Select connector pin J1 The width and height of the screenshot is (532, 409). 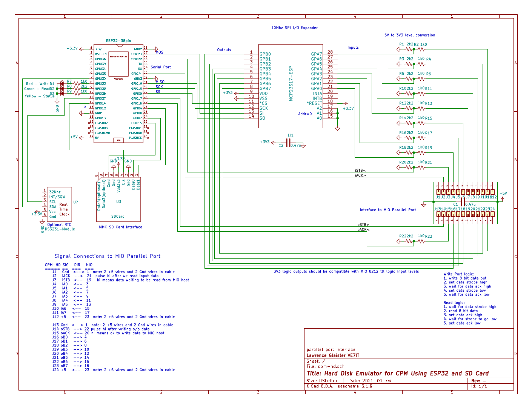coord(438,192)
